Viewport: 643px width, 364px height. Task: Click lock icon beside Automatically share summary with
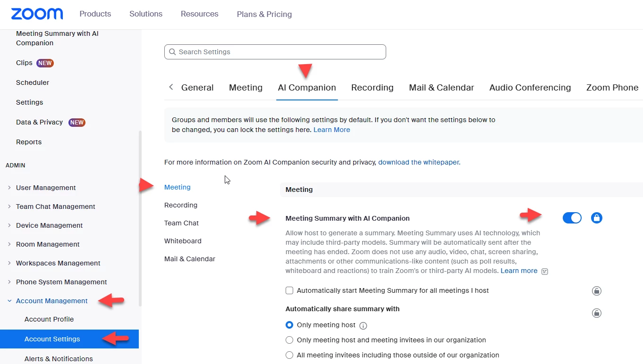point(597,313)
